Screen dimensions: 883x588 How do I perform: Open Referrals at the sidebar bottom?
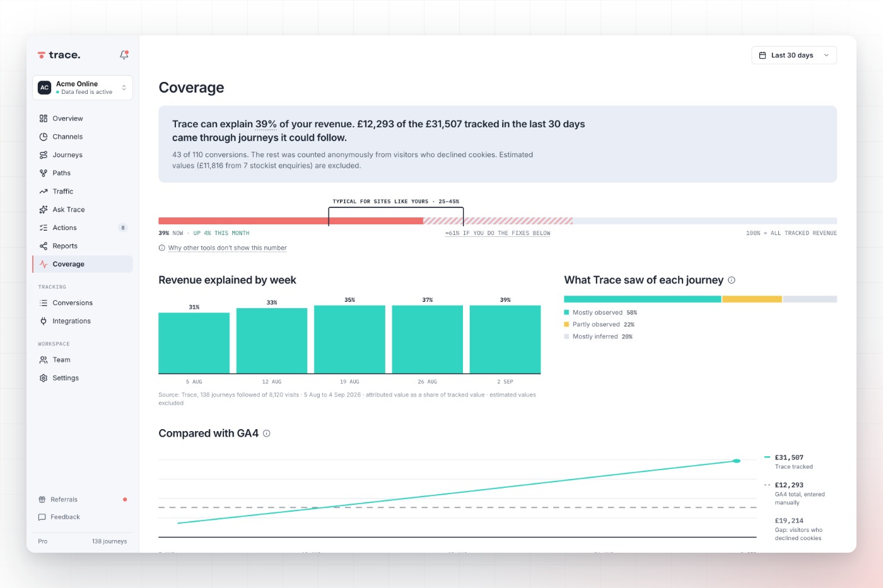[x=83, y=500]
